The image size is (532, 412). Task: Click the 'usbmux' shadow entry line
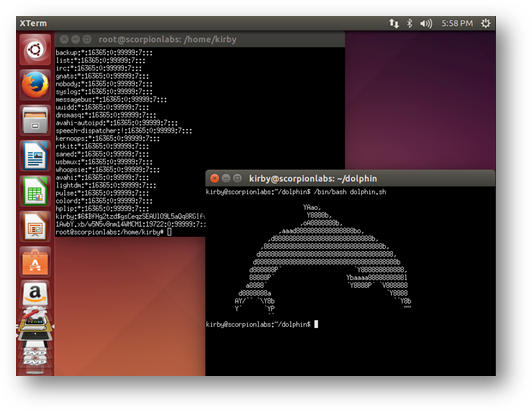click(x=104, y=162)
